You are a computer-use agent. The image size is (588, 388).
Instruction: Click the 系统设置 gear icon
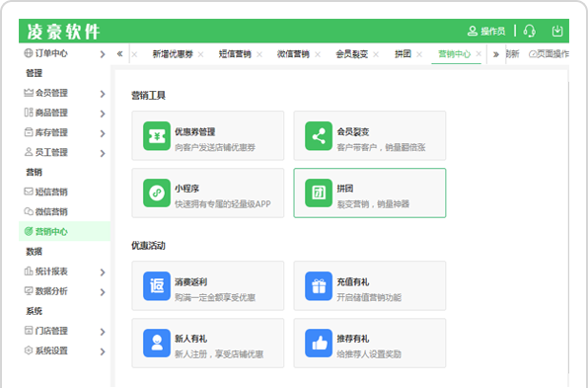tap(29, 350)
